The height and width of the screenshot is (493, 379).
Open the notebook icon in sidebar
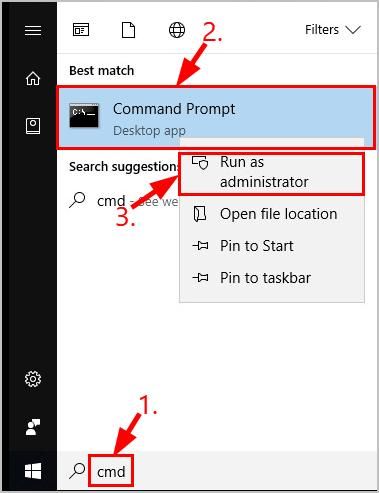[x=33, y=126]
